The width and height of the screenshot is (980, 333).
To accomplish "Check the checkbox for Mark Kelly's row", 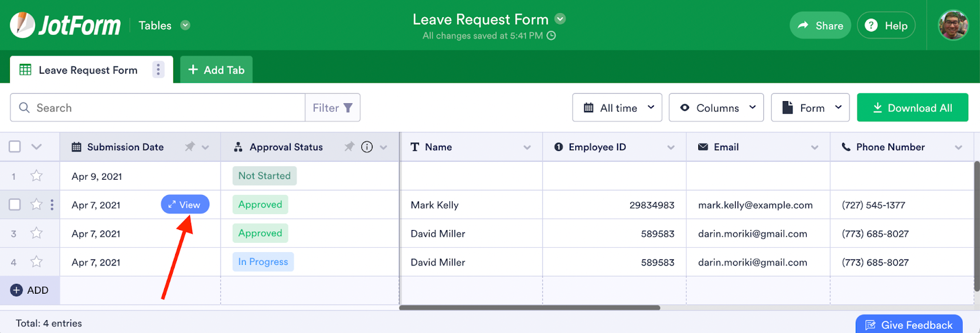I will coord(15,205).
